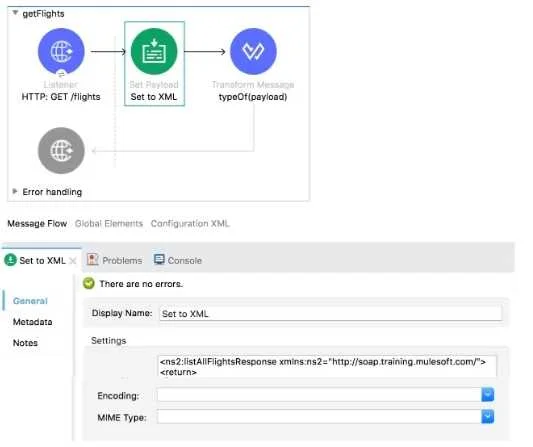Click the gray HTTP response globe icon
Screen dimensions: 533x447
tap(61, 151)
